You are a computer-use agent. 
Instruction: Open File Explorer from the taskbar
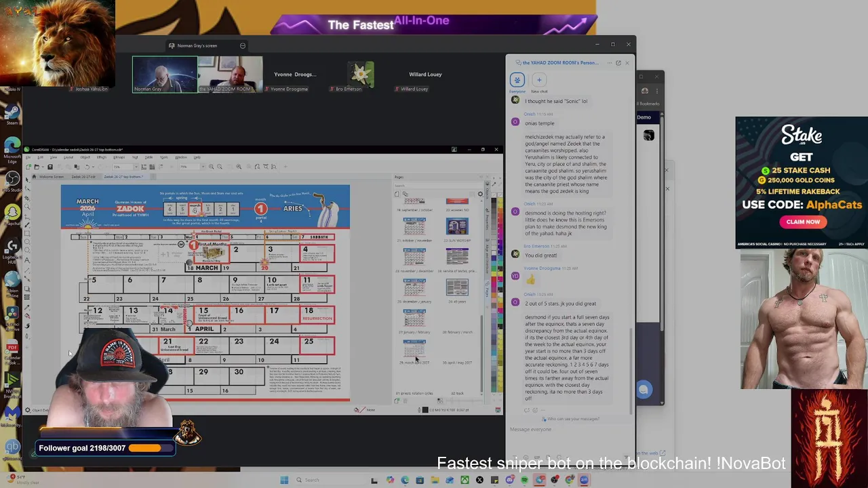tap(435, 480)
